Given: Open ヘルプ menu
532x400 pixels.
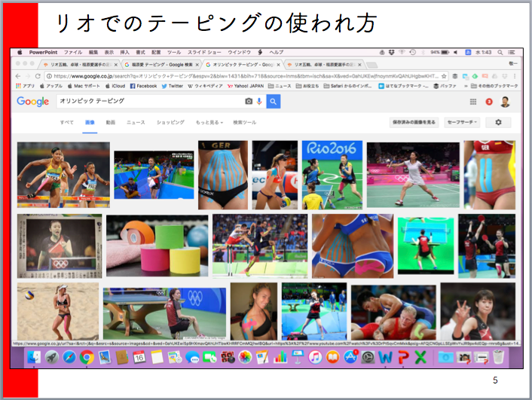Looking at the screenshot, I should (x=277, y=52).
